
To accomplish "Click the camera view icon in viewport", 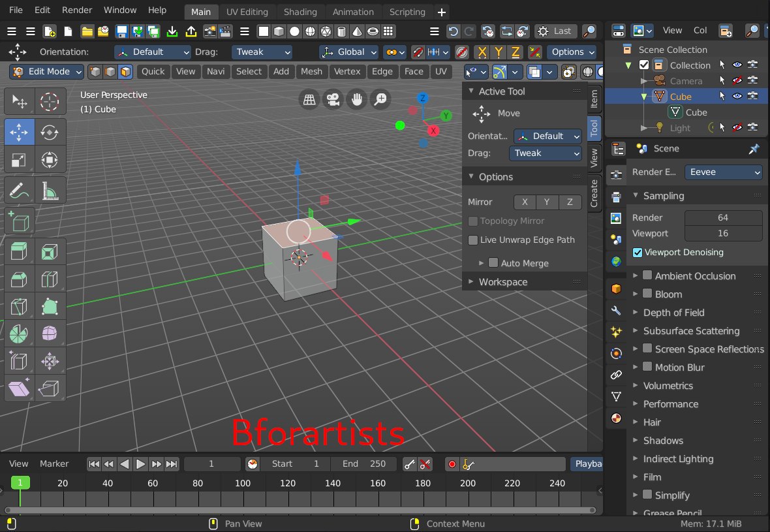I will pos(333,100).
